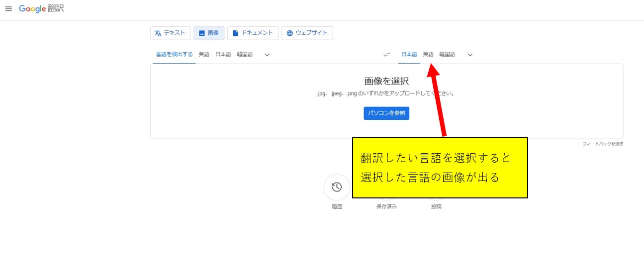Click the パソコンを参照 button
Image resolution: width=644 pixels, height=275 pixels.
[x=386, y=113]
